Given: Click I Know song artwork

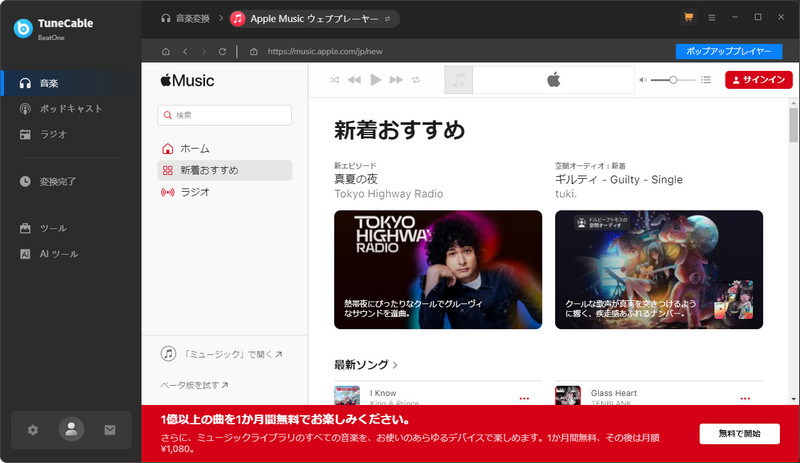Looking at the screenshot, I should tap(347, 396).
